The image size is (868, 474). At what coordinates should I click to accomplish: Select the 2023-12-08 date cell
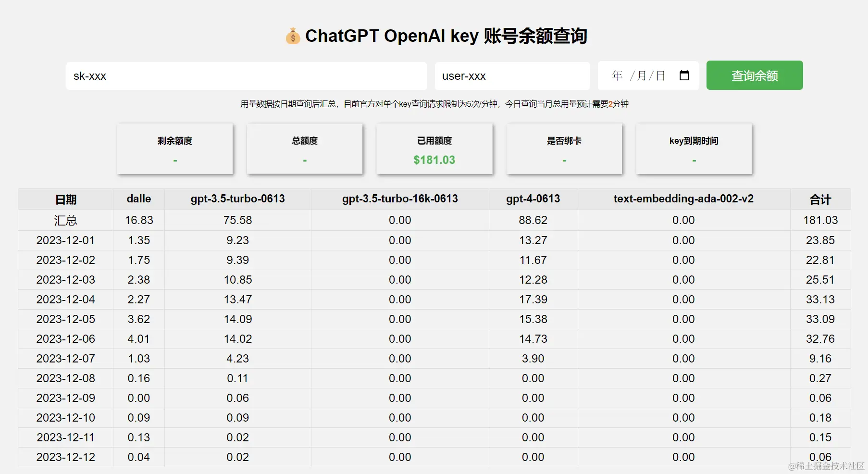point(66,378)
